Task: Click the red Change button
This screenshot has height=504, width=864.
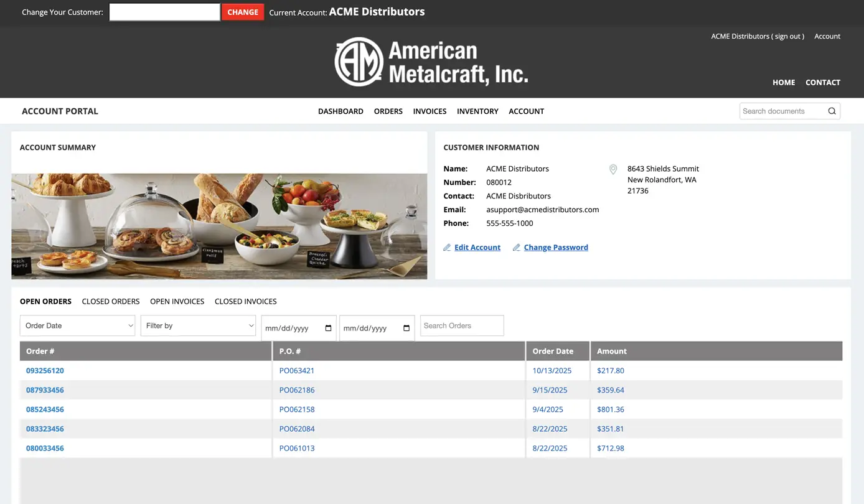Action: tap(243, 12)
